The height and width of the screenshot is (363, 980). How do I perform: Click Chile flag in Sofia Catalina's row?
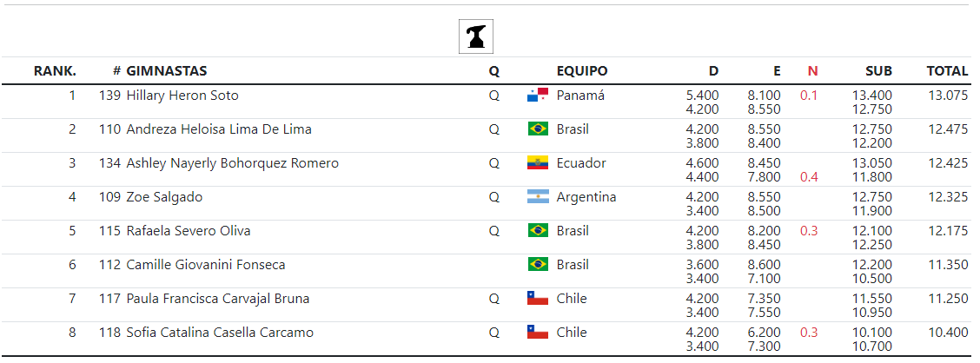(538, 333)
